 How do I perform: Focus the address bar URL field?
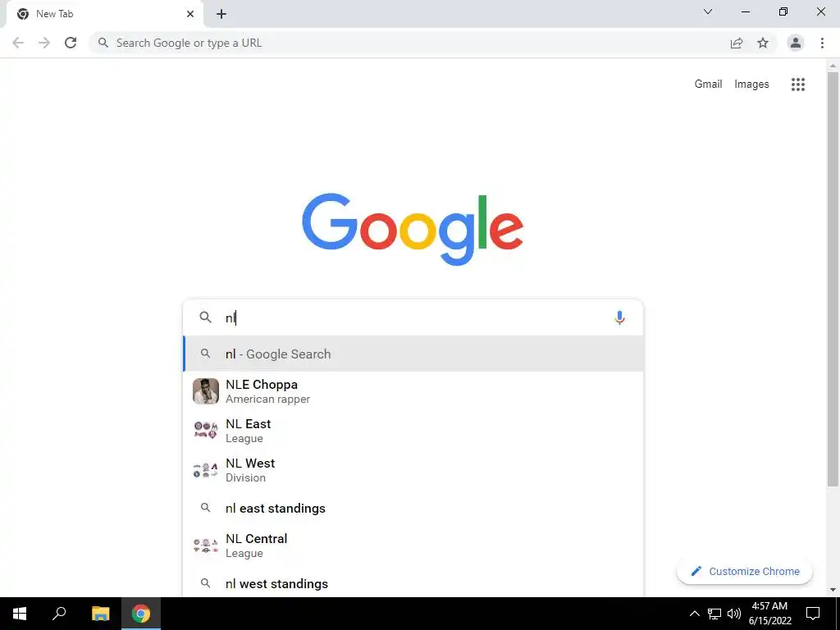413,43
